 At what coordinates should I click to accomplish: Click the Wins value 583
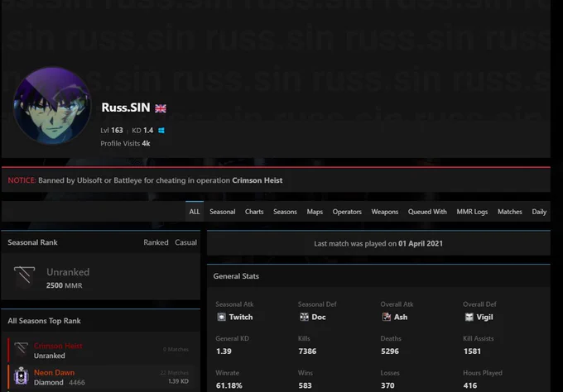click(306, 385)
